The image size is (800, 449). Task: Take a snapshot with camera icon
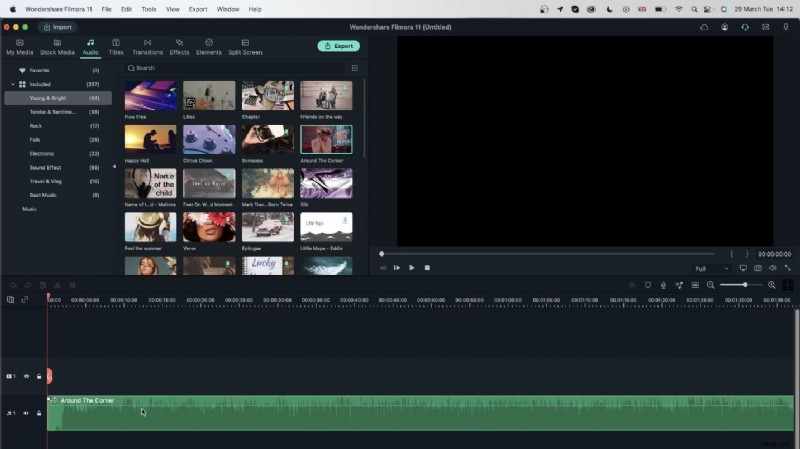tap(758, 268)
